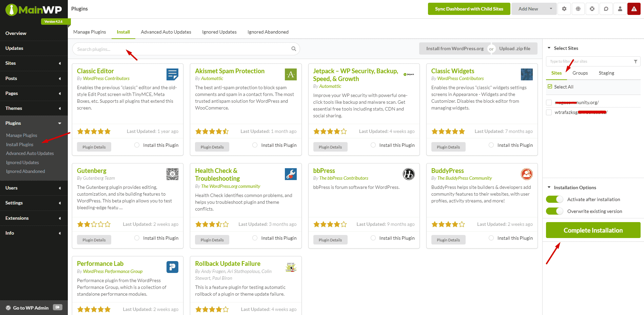The image size is (644, 315).
Task: Click the Classic Editor plugin icon
Action: pos(172,74)
